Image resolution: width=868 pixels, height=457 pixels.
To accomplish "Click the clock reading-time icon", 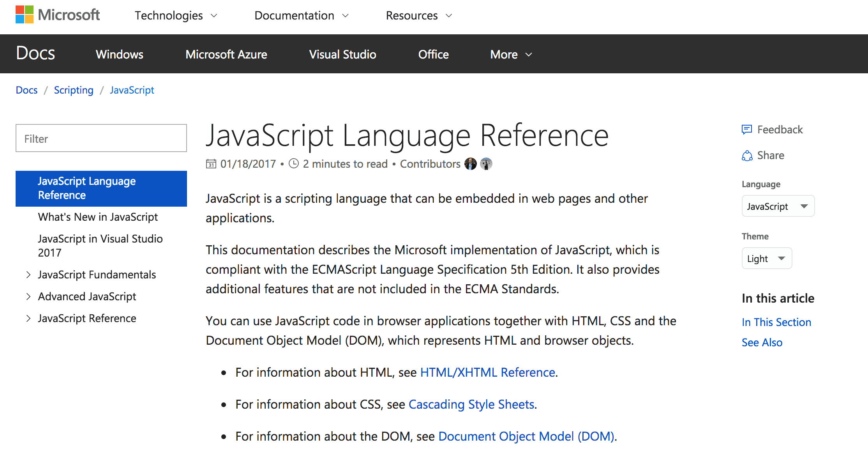I will coord(294,164).
